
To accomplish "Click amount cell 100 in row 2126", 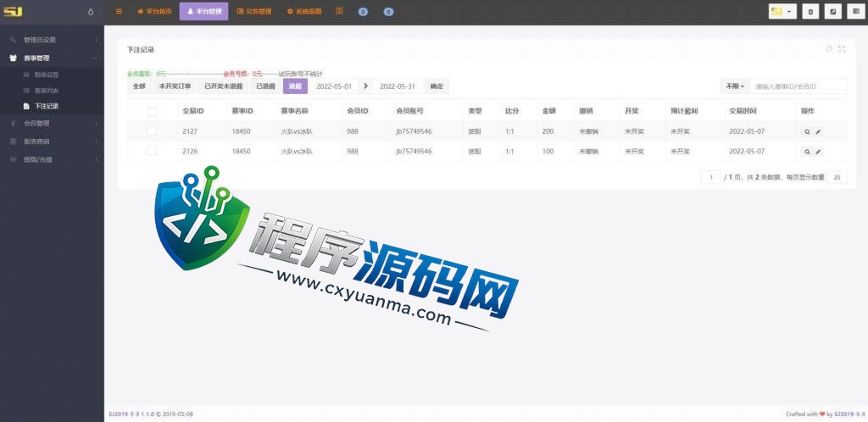I will tap(548, 152).
